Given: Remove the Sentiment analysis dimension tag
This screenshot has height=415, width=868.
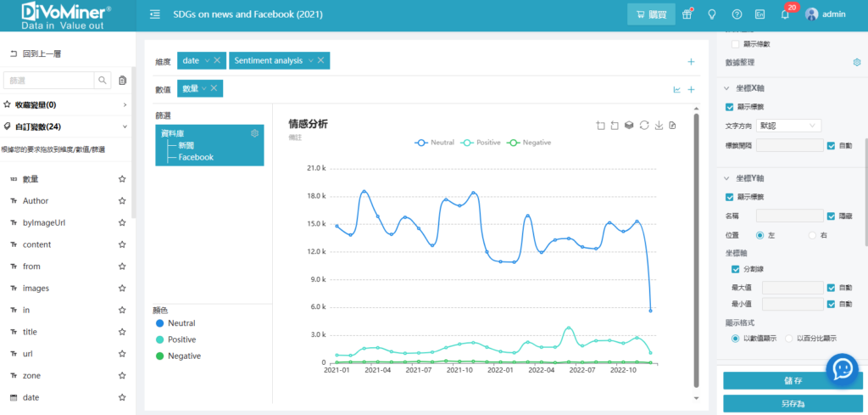Looking at the screenshot, I should (x=322, y=60).
